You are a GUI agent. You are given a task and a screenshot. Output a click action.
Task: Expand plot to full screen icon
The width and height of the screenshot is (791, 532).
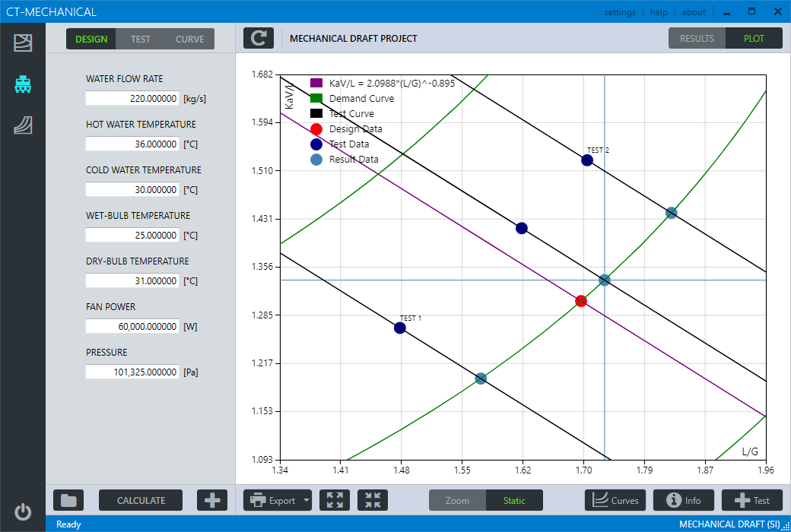click(x=335, y=500)
